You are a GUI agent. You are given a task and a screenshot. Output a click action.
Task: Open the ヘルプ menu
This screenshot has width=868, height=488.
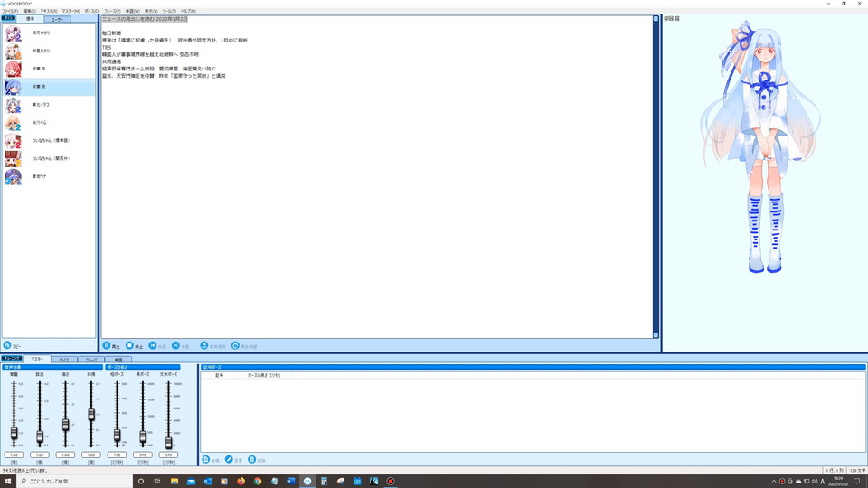point(188,11)
